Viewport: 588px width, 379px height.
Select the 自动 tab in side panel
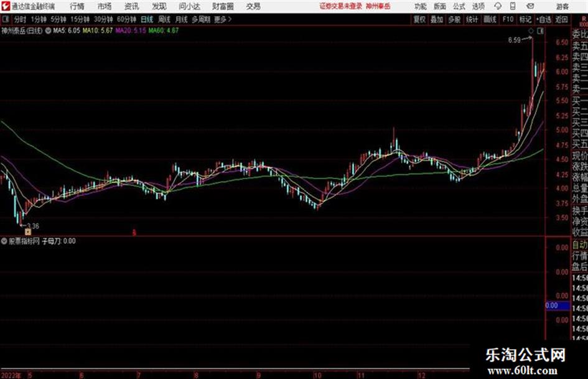coord(580,245)
